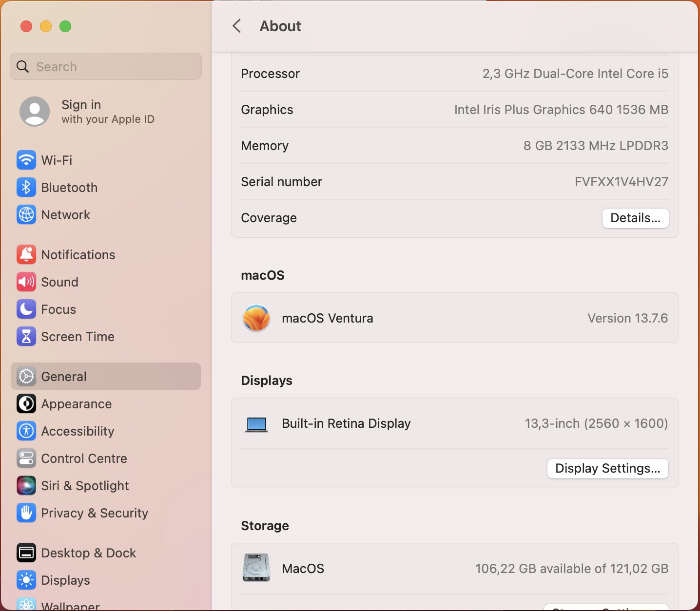Click inside the Search field
Screen dimensions: 700x611
pos(105,66)
